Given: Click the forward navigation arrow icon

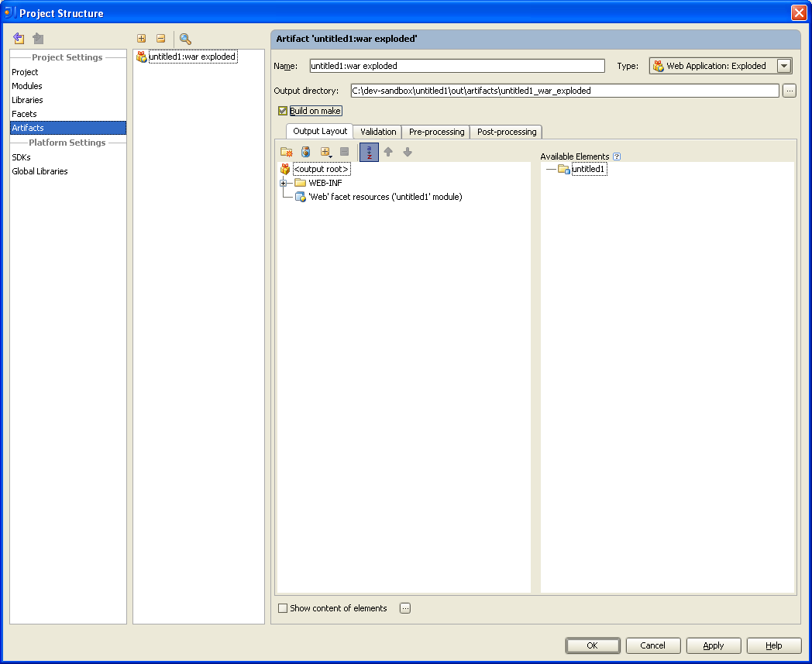Looking at the screenshot, I should coord(38,38).
